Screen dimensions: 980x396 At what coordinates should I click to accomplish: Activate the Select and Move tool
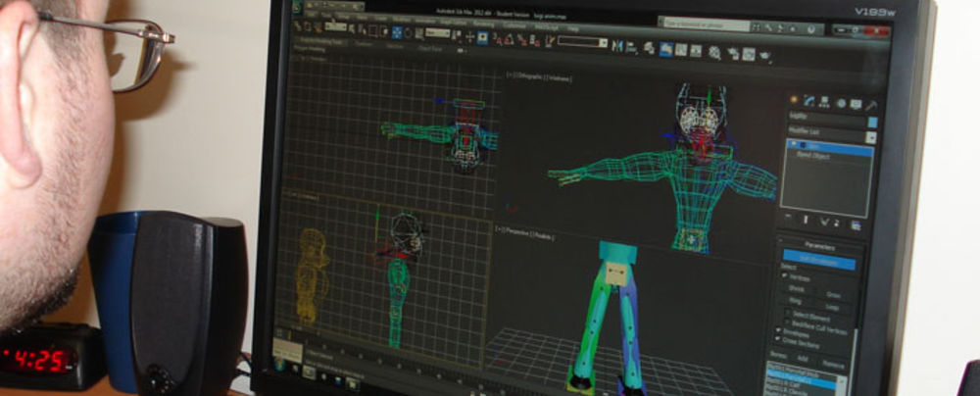(x=397, y=32)
